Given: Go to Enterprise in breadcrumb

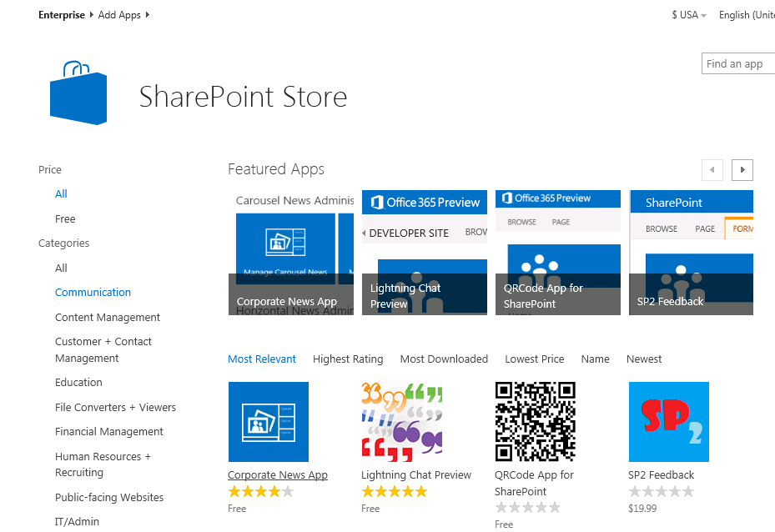Looking at the screenshot, I should pyautogui.click(x=62, y=15).
